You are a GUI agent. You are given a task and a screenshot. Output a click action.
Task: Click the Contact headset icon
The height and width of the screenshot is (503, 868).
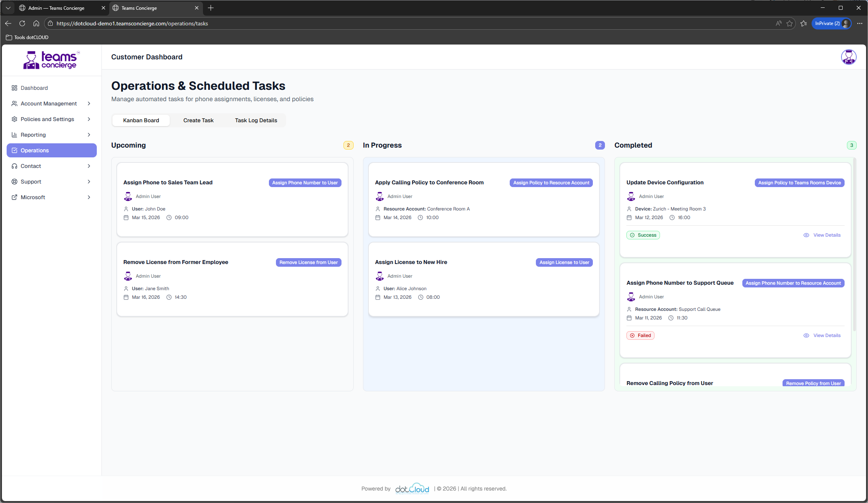14,166
